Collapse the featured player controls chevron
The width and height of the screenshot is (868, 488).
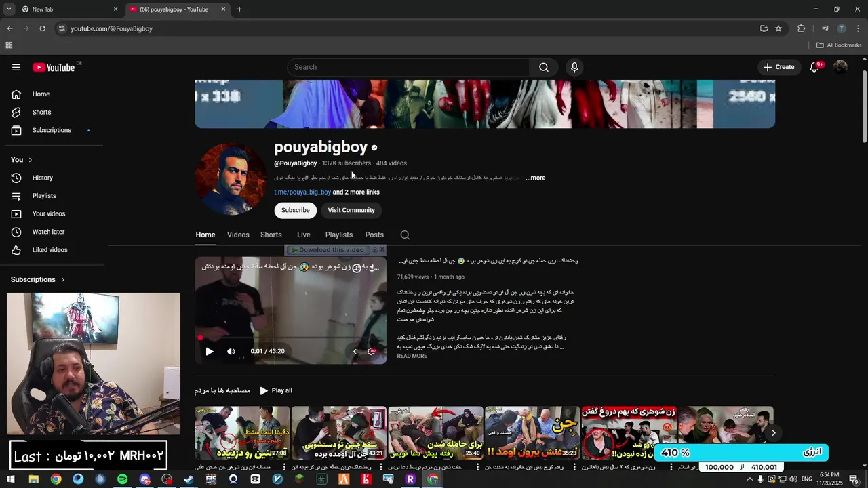pyautogui.click(x=354, y=351)
